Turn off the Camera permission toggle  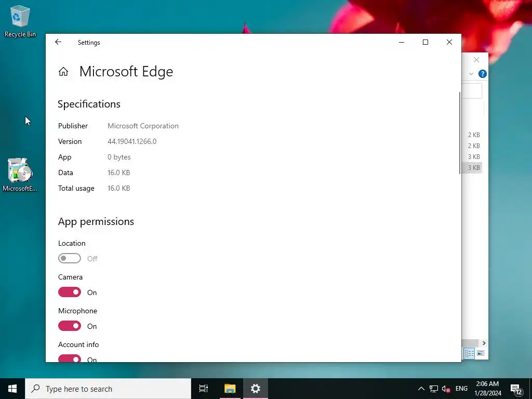(x=69, y=292)
